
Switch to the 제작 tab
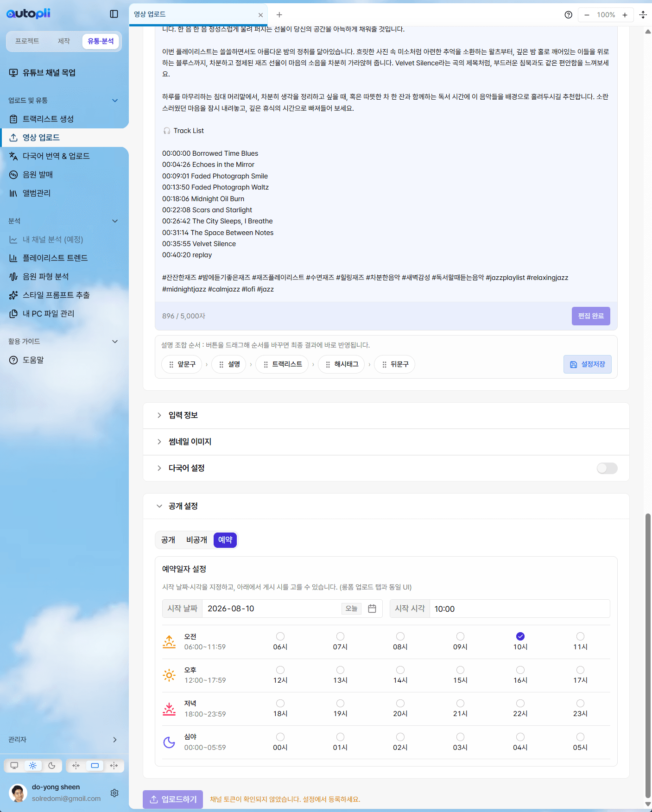pyautogui.click(x=63, y=41)
